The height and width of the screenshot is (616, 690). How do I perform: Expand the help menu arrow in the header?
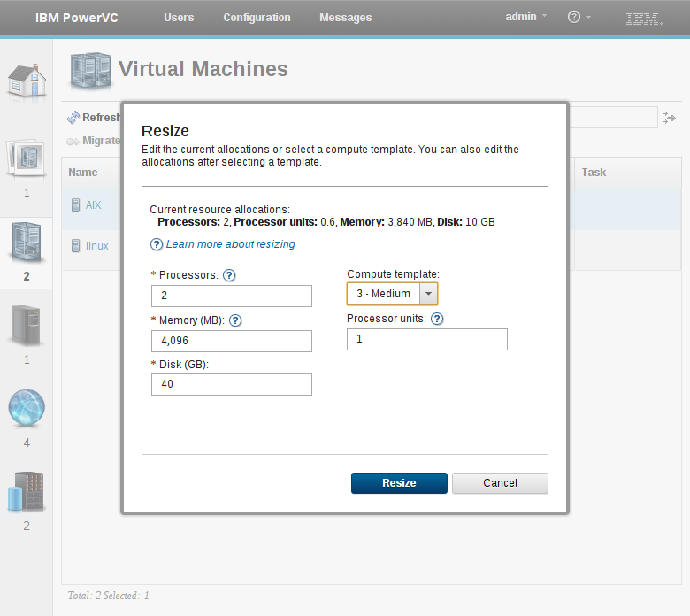coord(589,17)
